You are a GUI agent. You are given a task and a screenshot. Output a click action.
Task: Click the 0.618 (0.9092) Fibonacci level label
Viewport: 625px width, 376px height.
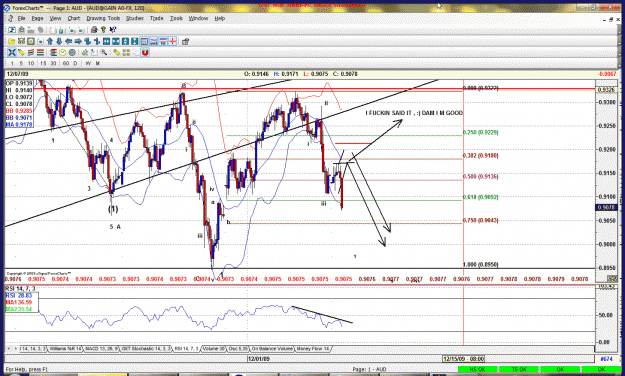(480, 197)
